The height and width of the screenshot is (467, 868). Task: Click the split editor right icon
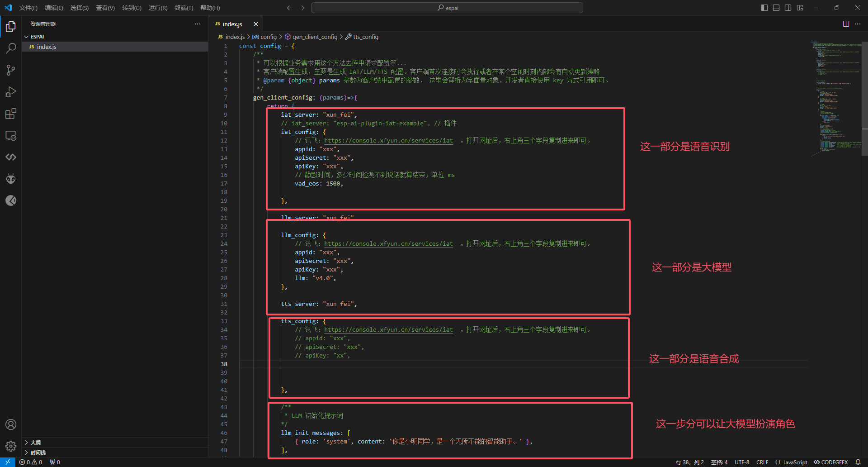(846, 24)
